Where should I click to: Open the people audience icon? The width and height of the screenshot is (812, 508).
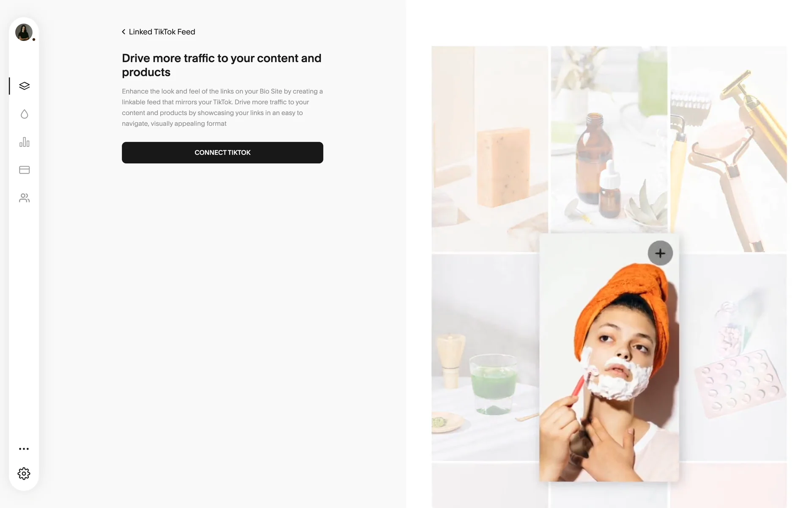[24, 198]
